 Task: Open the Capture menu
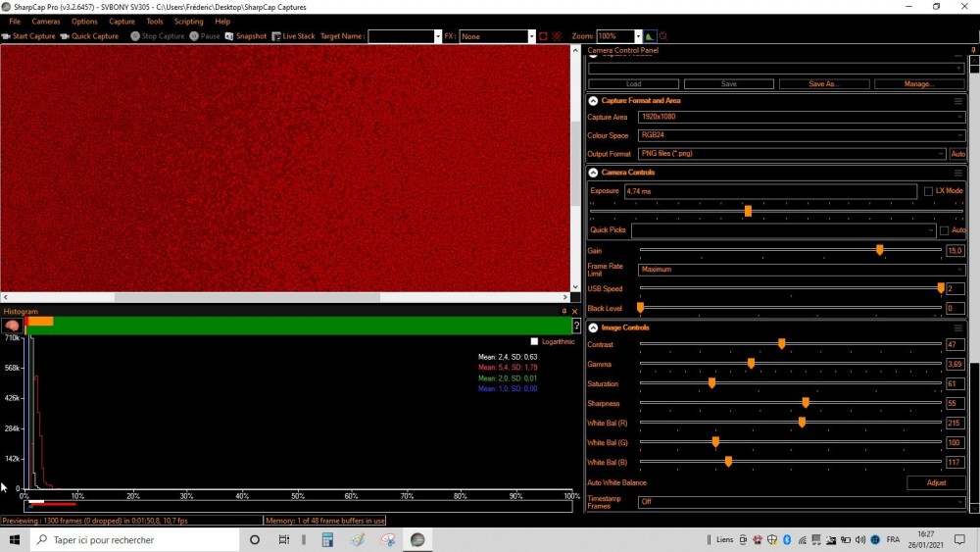coord(122,22)
